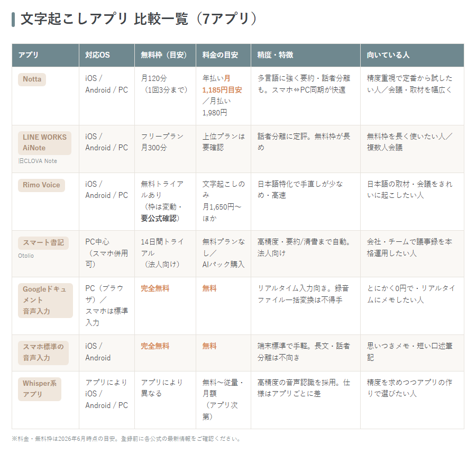The image size is (476, 453).
Task: Select the Rimo Voice badge
Action: click(x=41, y=185)
